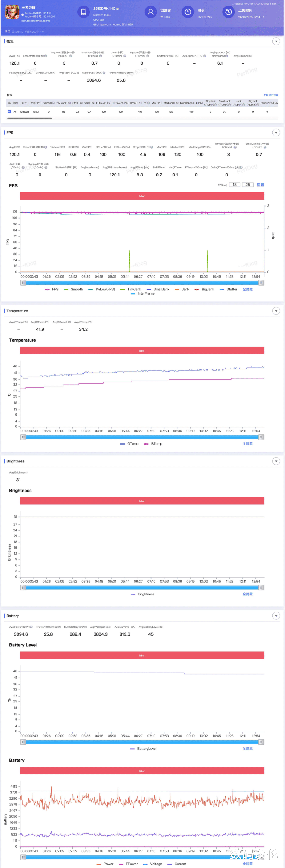285x868 pixels.
Task: Open Jank(卡顿) help icon in FPS section
Action: click(23, 168)
